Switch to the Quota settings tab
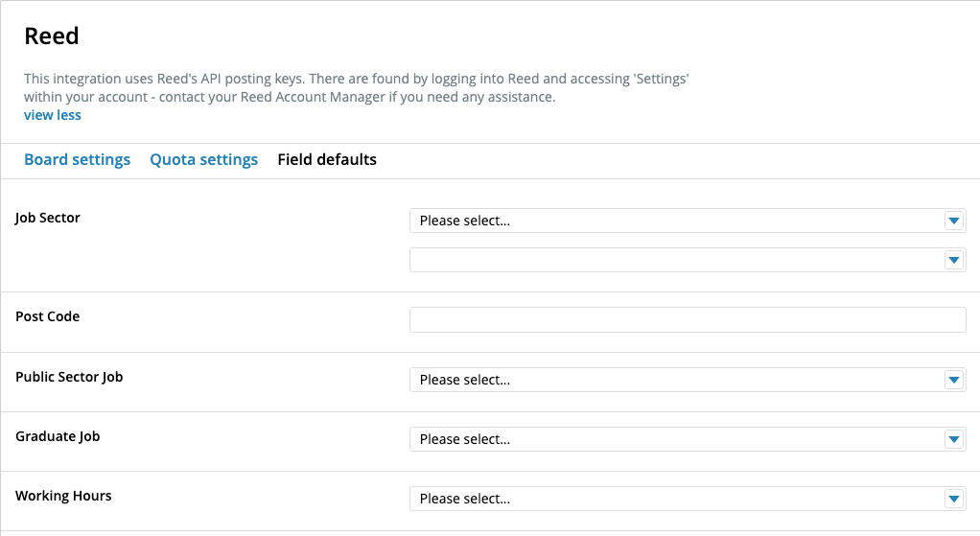 pyautogui.click(x=203, y=160)
